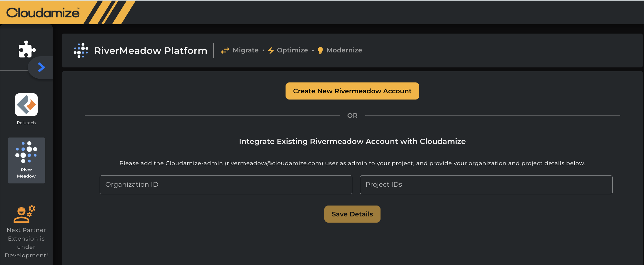This screenshot has width=644, height=265.
Task: Focus the Organization ID field
Action: 226,185
